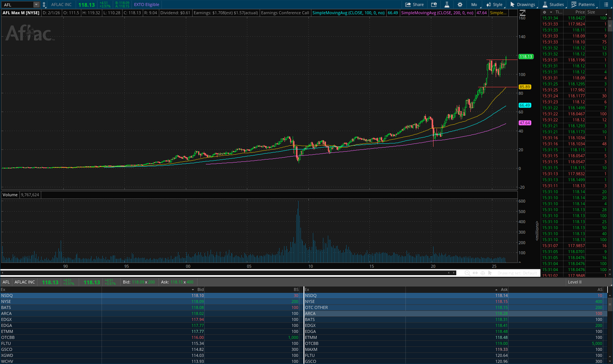The image size is (613, 364).
Task: Click the 47.64 magenta price bubble
Action: coord(525,123)
